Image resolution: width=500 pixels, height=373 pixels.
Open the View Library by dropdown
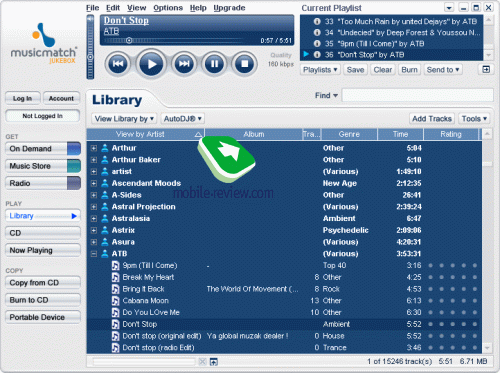[x=124, y=119]
